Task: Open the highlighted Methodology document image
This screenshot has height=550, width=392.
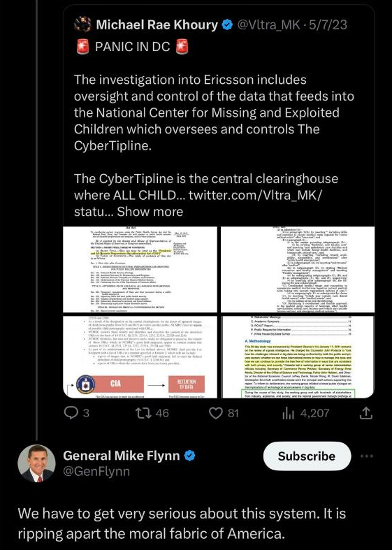Action: click(298, 356)
